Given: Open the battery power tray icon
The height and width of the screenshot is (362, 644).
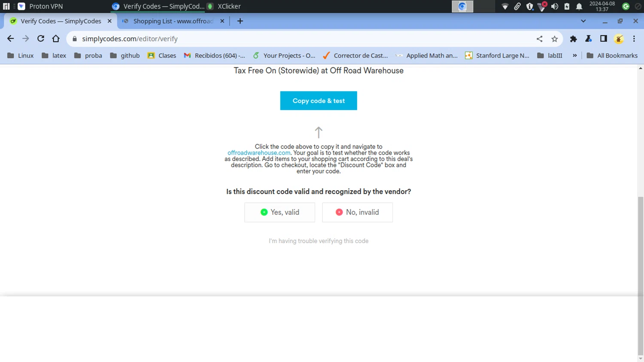Looking at the screenshot, I should [567, 6].
